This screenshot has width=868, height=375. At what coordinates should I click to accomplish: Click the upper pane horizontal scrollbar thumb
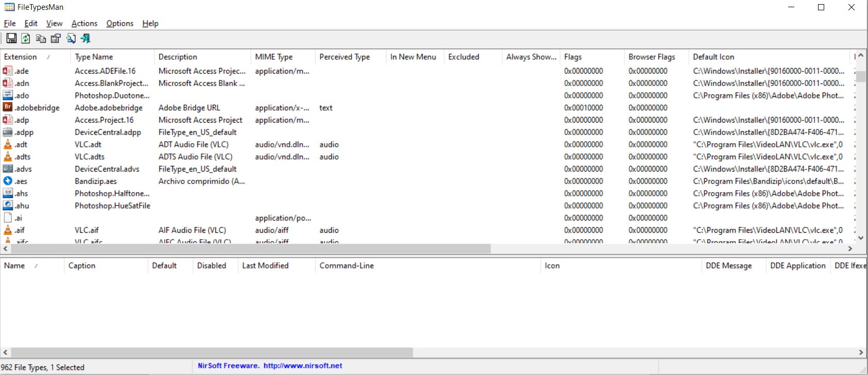(251, 249)
